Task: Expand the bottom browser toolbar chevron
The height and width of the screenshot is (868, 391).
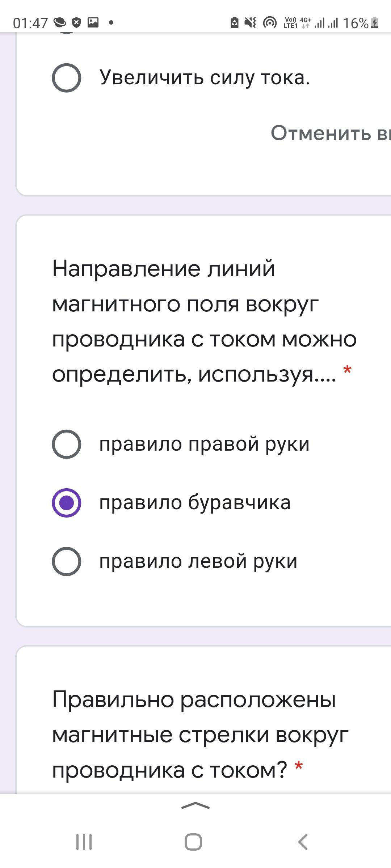Action: [x=195, y=805]
